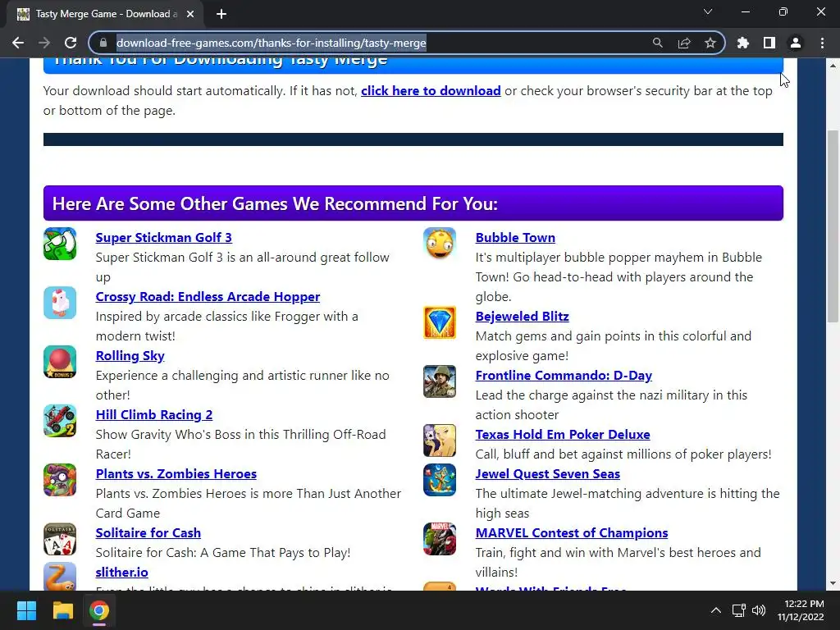
Task: Open Plants vs. Zombies Heroes link
Action: point(176,473)
